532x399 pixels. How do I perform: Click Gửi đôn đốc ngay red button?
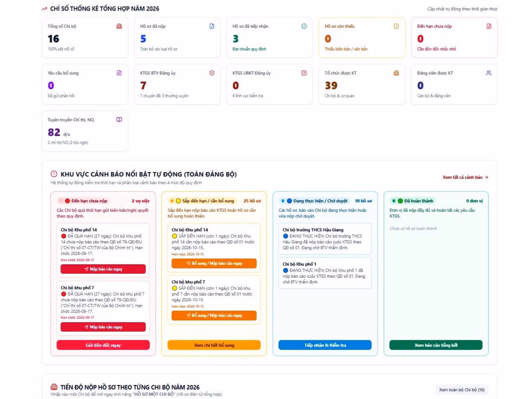tap(103, 345)
